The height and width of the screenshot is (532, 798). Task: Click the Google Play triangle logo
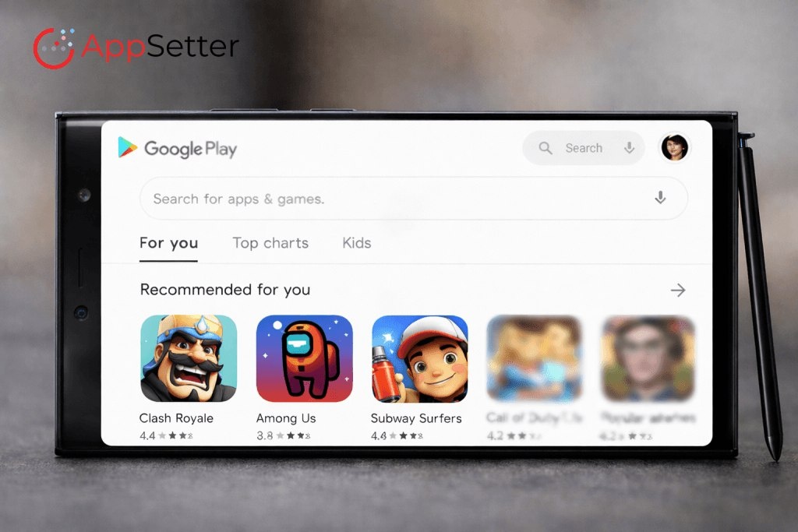[x=127, y=147]
